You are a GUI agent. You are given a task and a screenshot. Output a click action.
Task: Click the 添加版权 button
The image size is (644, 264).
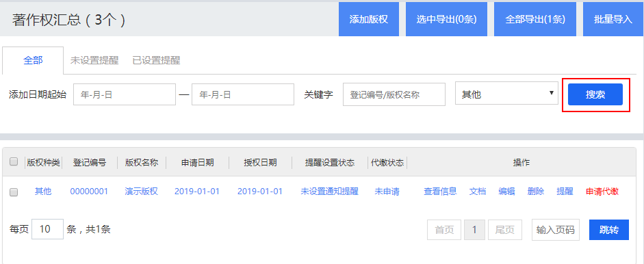[x=369, y=19]
